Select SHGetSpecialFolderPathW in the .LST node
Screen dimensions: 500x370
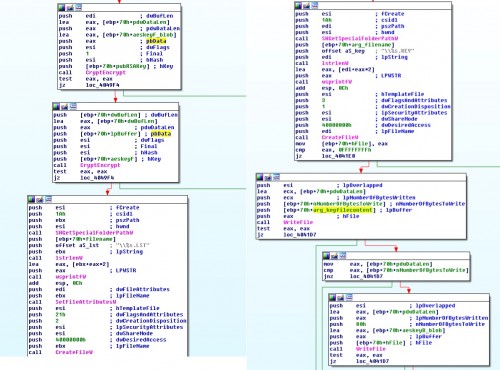(94, 233)
